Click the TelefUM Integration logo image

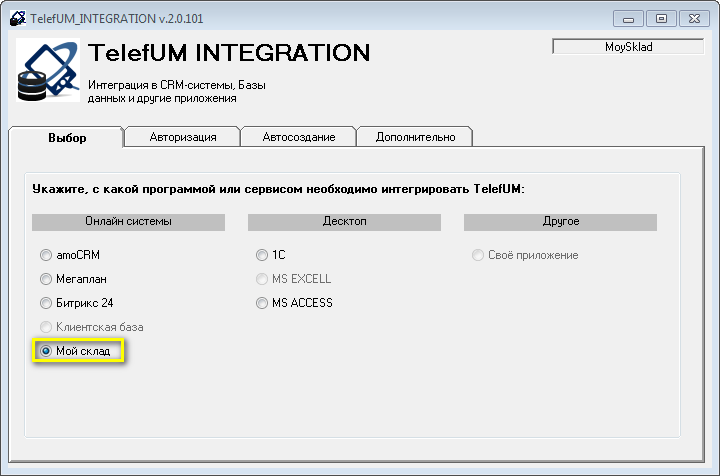pyautogui.click(x=48, y=70)
